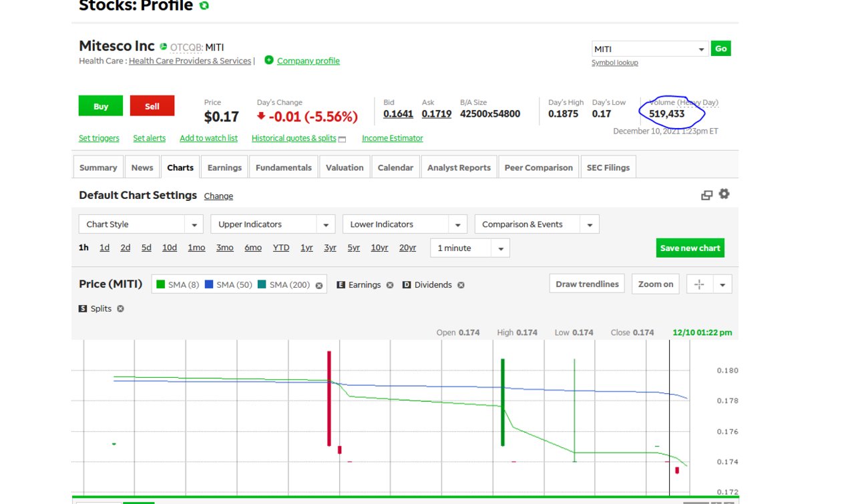
Task: Open the 1 minute interval dropdown
Action: (470, 248)
